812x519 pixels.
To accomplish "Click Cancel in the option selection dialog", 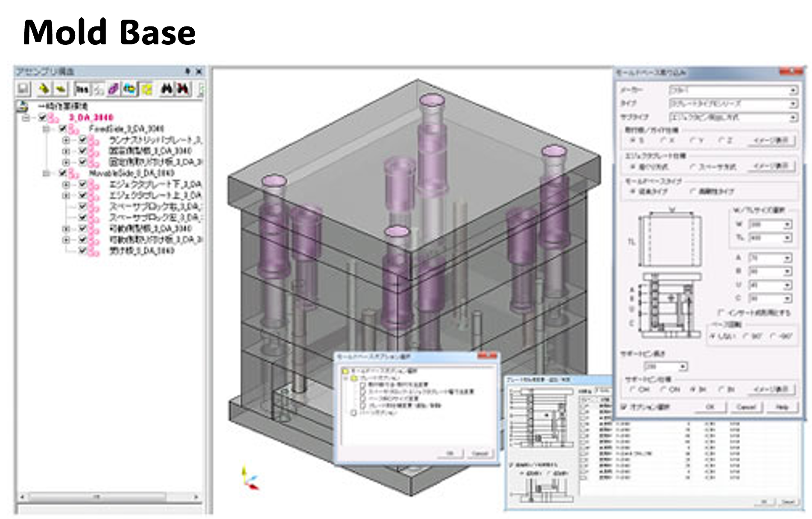I will point(479,453).
